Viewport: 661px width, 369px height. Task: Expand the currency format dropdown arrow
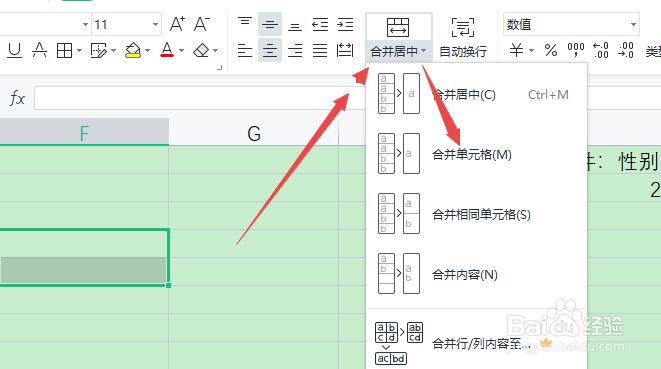[531, 51]
